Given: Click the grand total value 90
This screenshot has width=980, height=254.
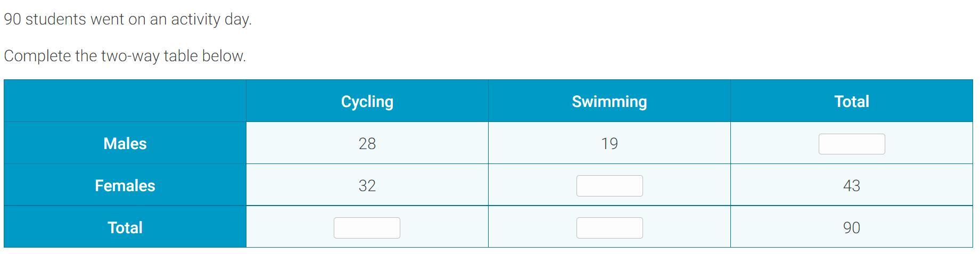Looking at the screenshot, I should pyautogui.click(x=852, y=227).
